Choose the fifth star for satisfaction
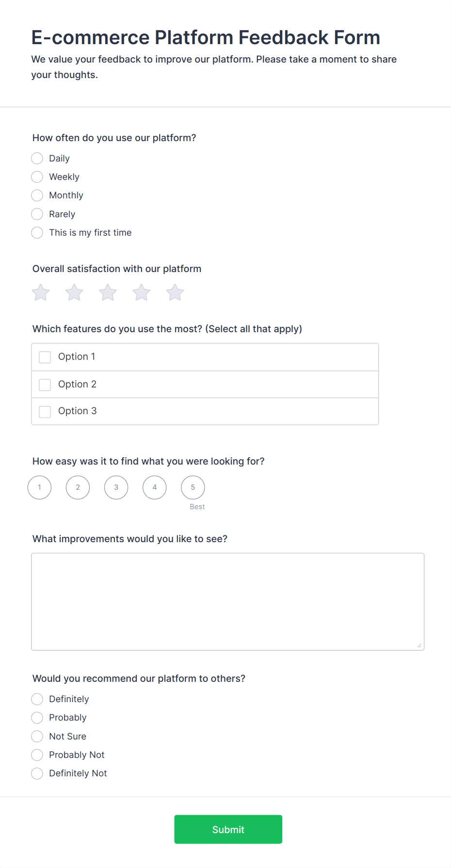 coord(175,293)
